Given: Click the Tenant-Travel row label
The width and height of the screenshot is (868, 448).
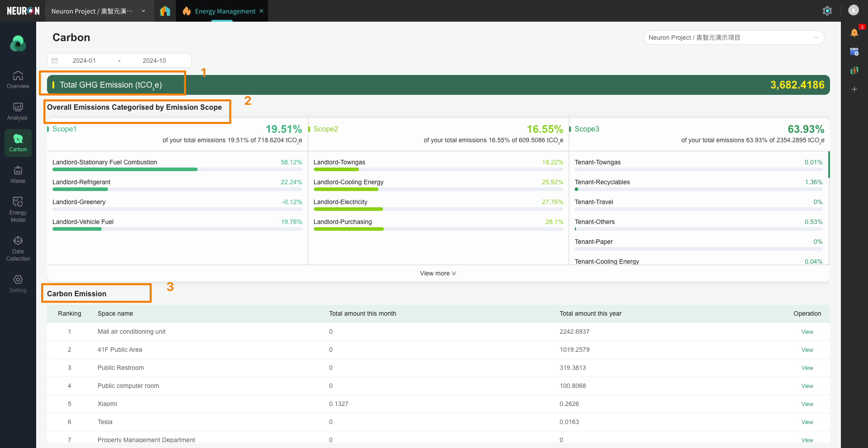Looking at the screenshot, I should 594,202.
